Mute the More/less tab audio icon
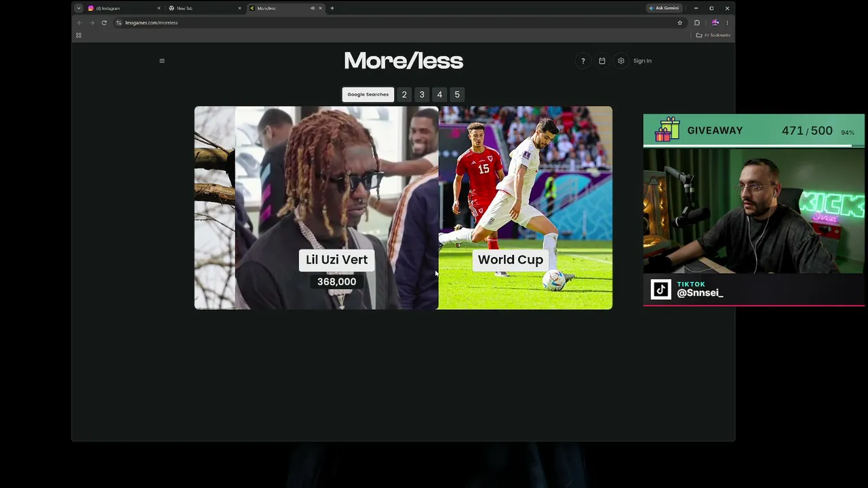 (x=312, y=8)
